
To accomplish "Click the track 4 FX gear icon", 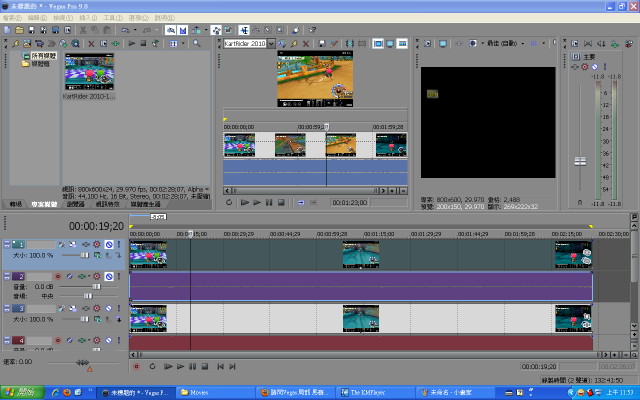I will click(x=97, y=340).
